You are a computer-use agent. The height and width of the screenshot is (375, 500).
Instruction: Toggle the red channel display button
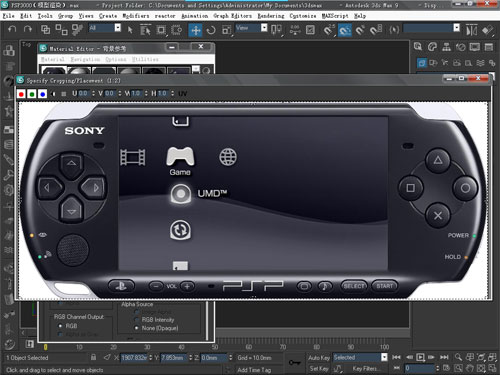coord(21,94)
